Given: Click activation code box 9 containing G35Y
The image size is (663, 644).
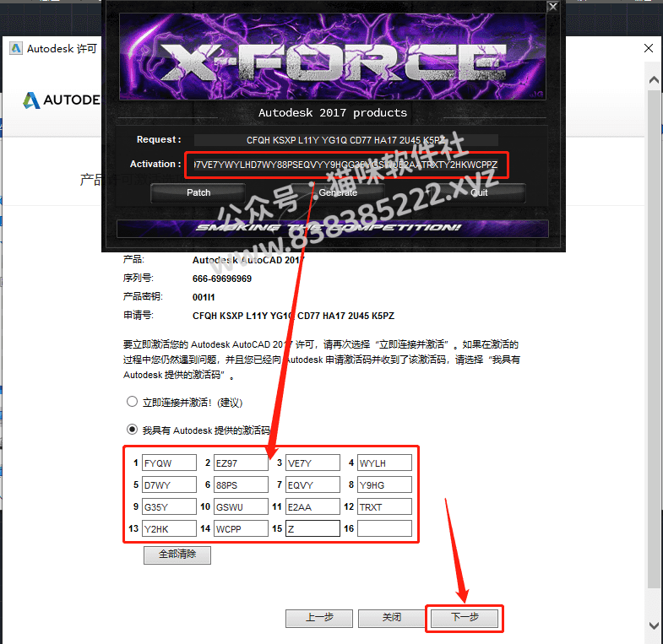Looking at the screenshot, I should click(169, 506).
